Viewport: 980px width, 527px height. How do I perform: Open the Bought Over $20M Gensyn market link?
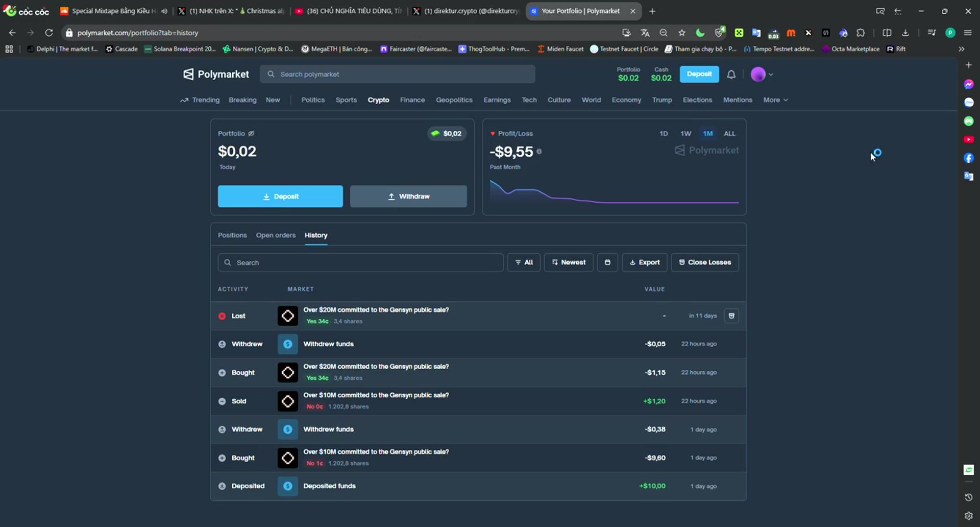pyautogui.click(x=376, y=367)
